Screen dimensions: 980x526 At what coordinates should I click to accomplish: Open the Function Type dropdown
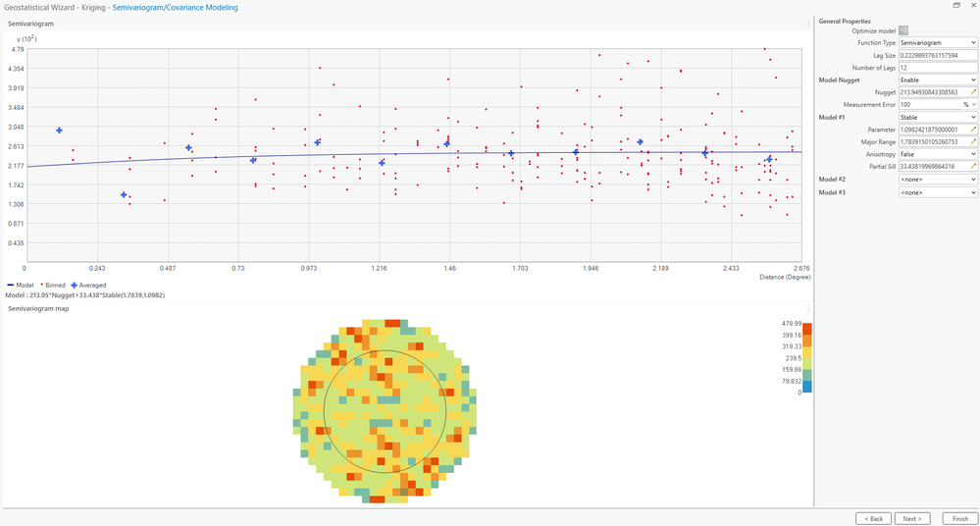(x=938, y=42)
